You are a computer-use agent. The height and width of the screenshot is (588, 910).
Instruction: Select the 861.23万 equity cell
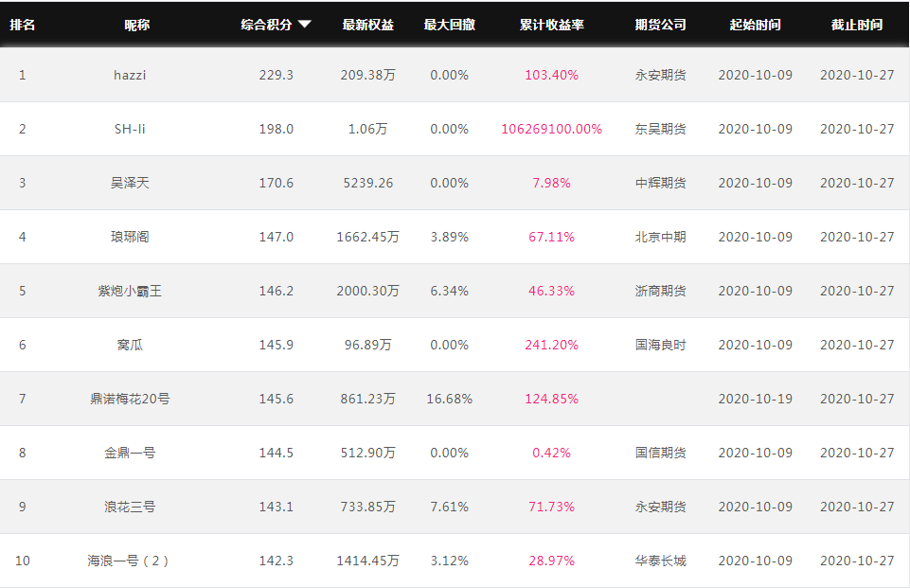(x=368, y=399)
